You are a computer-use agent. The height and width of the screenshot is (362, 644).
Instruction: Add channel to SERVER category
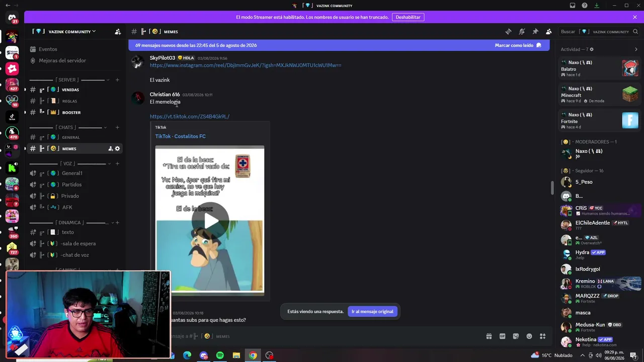click(117, 80)
